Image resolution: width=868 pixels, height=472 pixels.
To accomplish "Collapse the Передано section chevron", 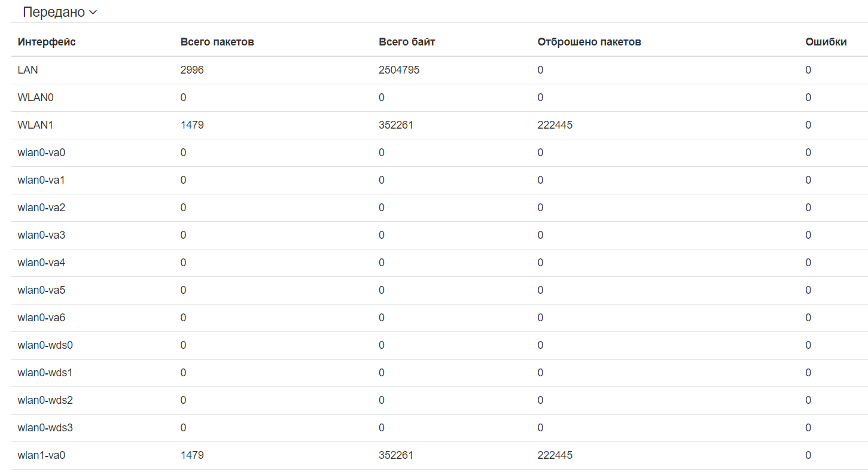I will click(x=93, y=13).
